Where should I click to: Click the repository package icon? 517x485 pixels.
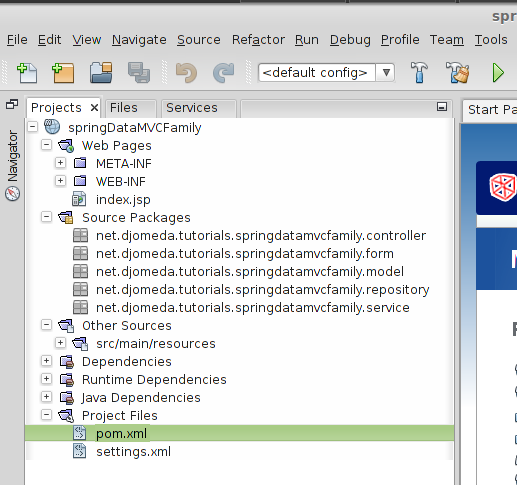tap(80, 289)
